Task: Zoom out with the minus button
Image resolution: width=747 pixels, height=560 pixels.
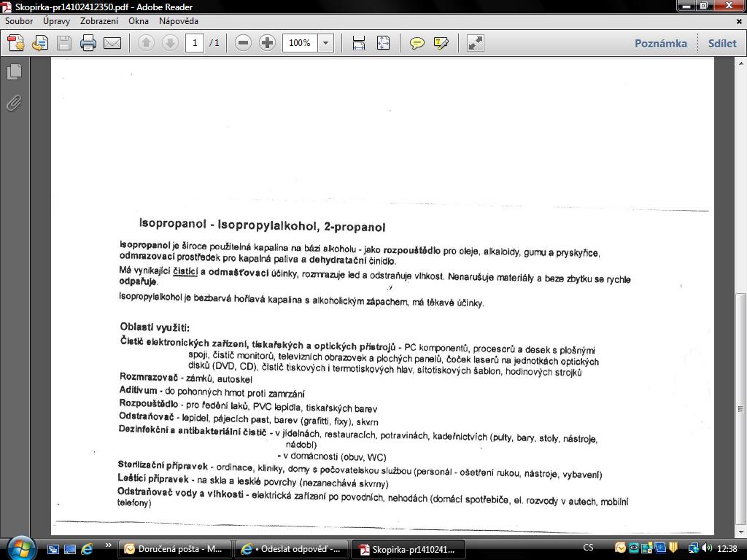Action: (244, 43)
